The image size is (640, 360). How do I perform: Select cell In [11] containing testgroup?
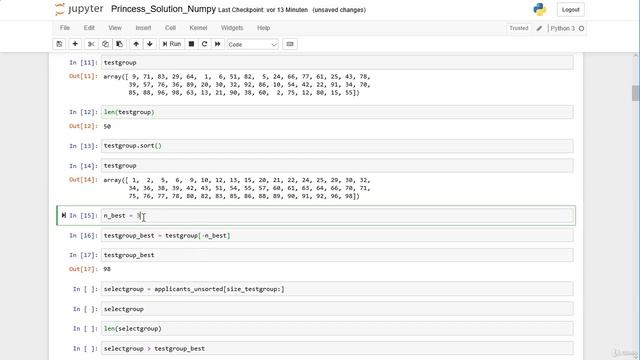tap(337, 62)
